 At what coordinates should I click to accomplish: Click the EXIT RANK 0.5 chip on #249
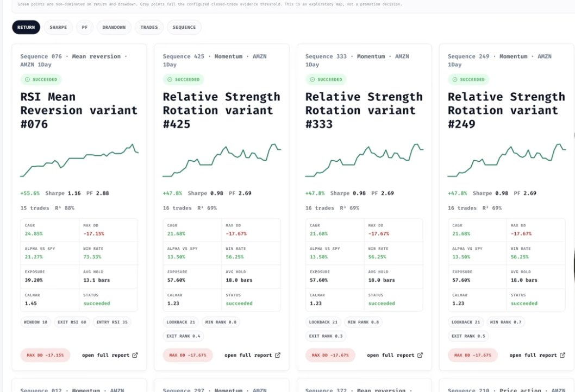point(468,336)
